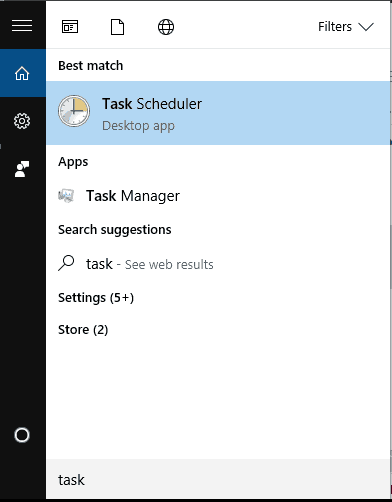Click the search magnifier icon beside task
392x502 pixels.
click(x=66, y=263)
